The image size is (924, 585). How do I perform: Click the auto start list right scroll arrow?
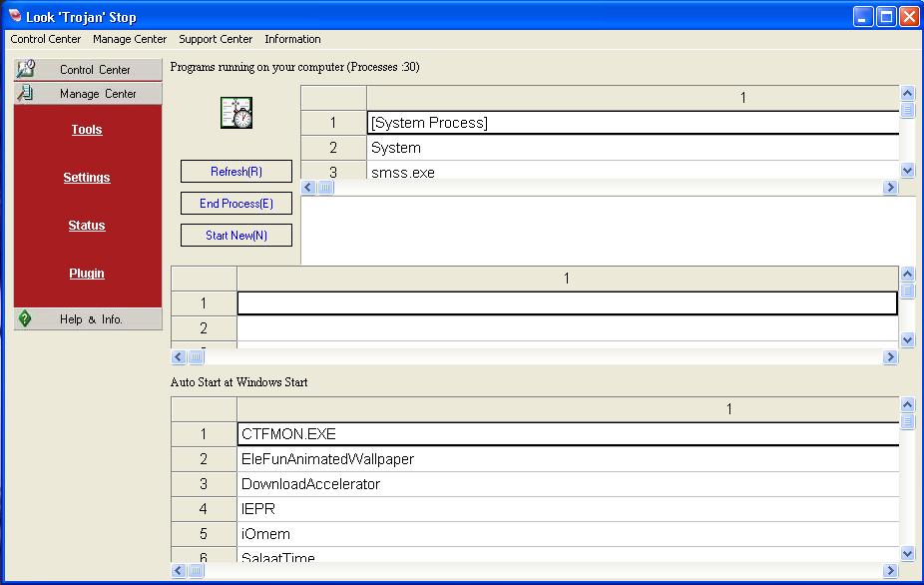point(890,570)
